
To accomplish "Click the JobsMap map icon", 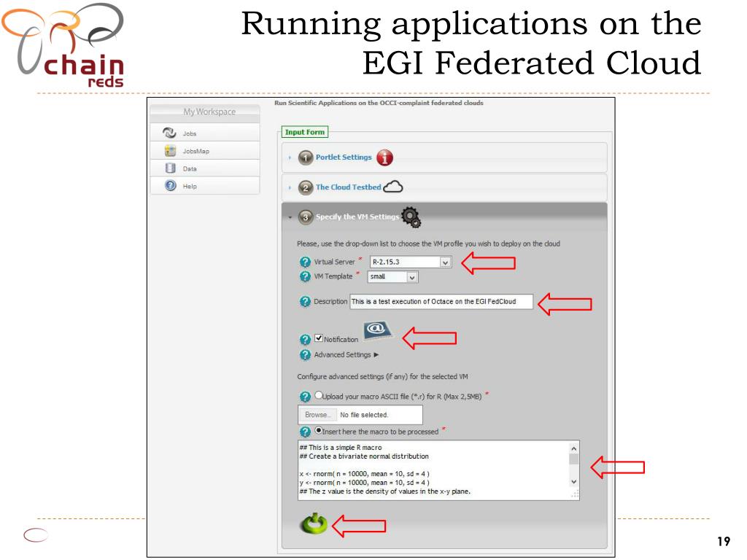I will click(170, 150).
